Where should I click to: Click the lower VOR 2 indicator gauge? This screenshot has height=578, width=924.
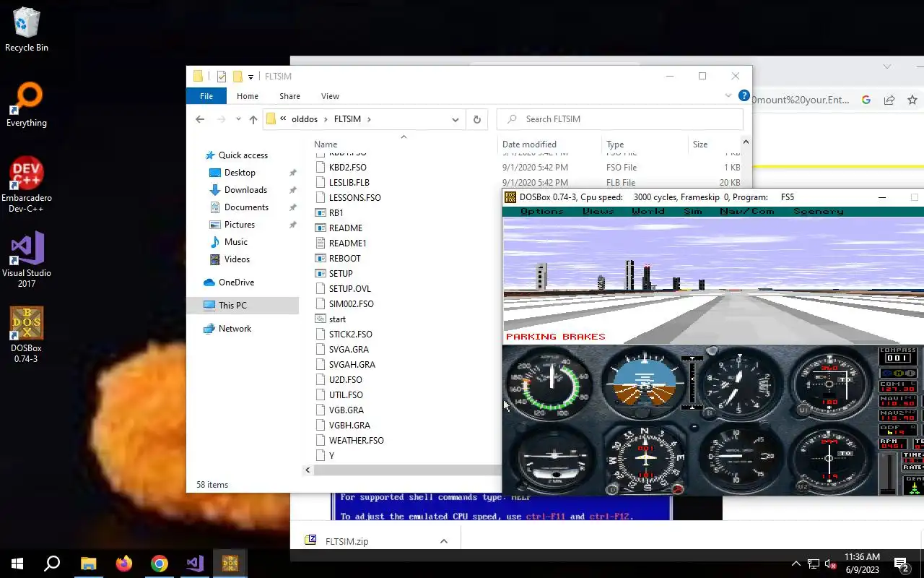click(x=830, y=458)
